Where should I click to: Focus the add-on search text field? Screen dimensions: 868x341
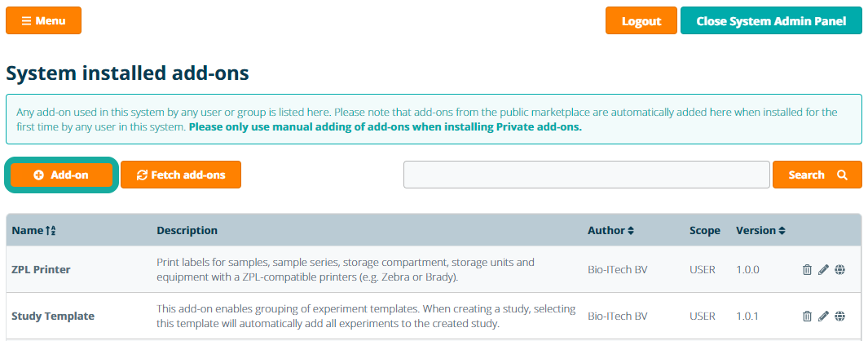(x=586, y=175)
